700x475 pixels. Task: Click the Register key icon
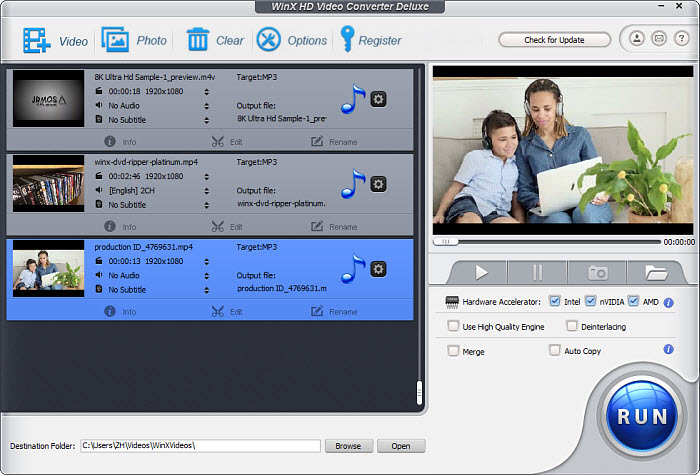(347, 38)
